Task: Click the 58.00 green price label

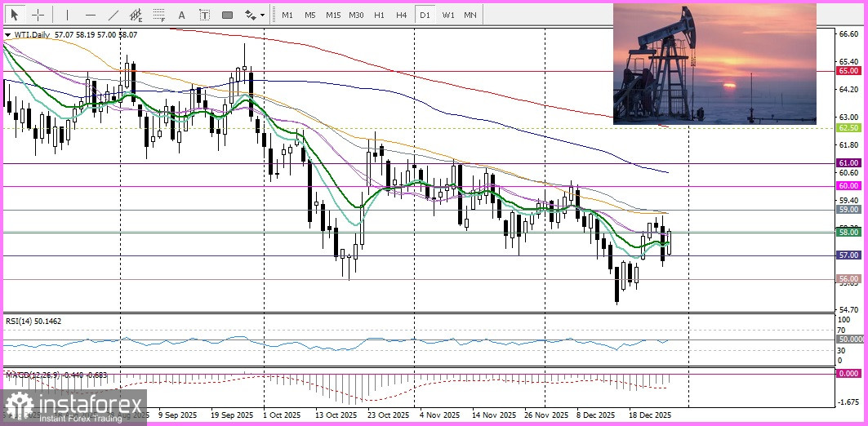Action: click(849, 233)
